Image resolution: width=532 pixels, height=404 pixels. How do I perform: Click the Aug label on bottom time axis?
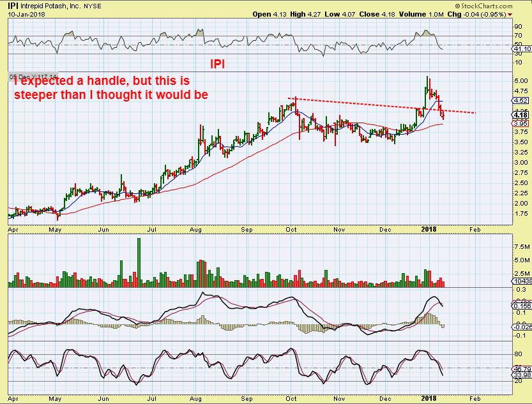tap(196, 399)
